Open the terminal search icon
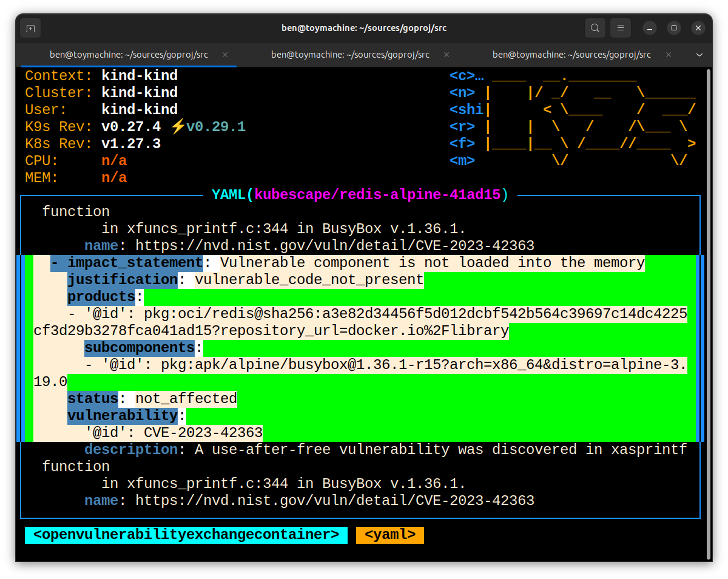The height and width of the screenshot is (579, 728). pos(595,28)
